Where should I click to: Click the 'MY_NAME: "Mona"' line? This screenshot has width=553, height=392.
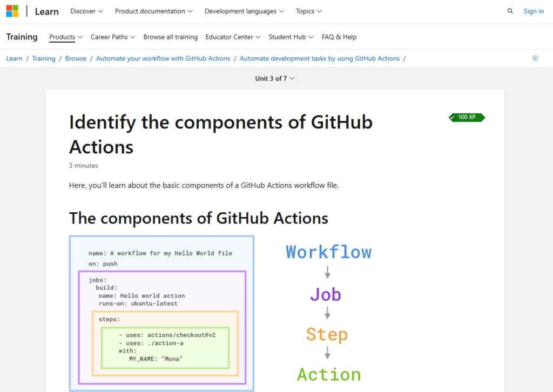pos(156,359)
